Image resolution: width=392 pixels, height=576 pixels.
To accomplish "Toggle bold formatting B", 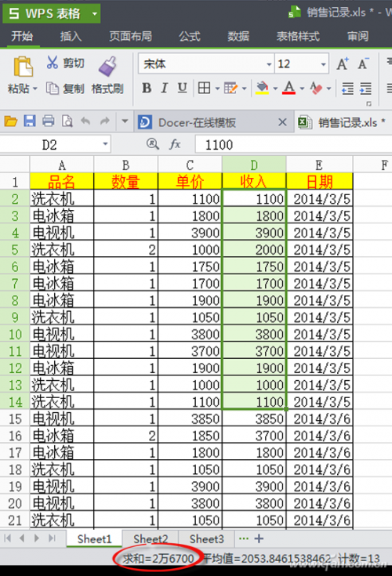I will click(147, 88).
